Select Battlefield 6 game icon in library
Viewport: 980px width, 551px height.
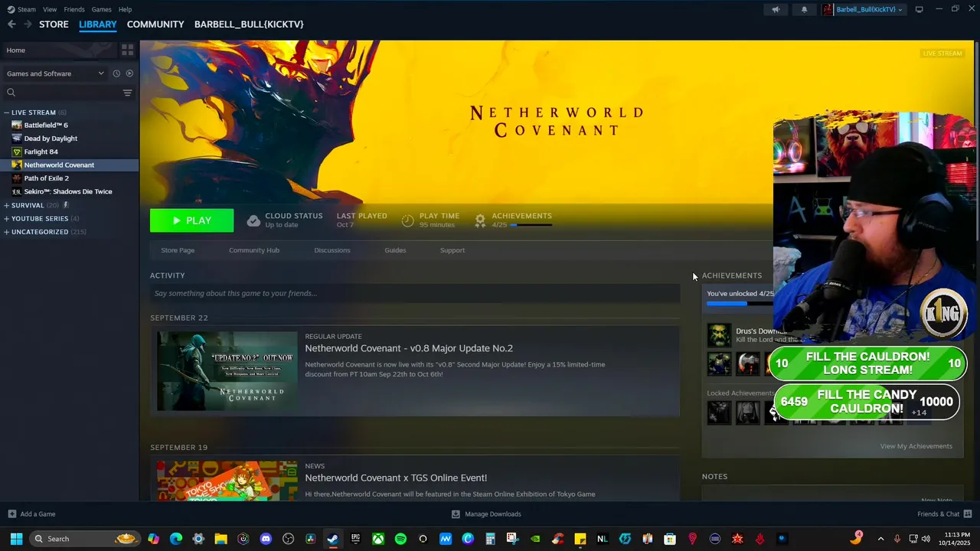17,125
